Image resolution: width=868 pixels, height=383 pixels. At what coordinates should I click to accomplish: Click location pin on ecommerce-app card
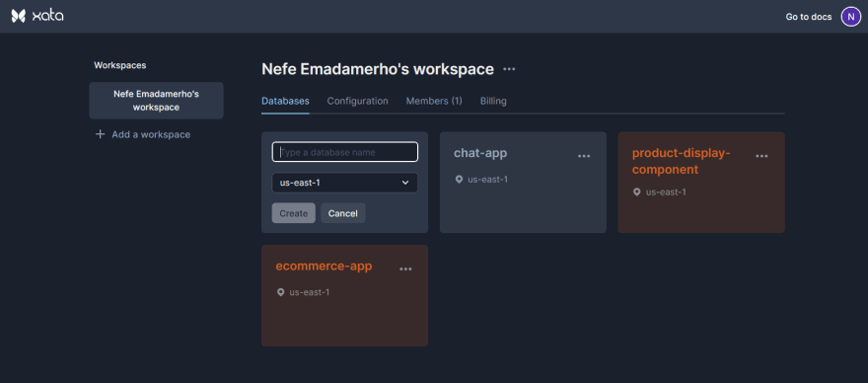coord(280,292)
